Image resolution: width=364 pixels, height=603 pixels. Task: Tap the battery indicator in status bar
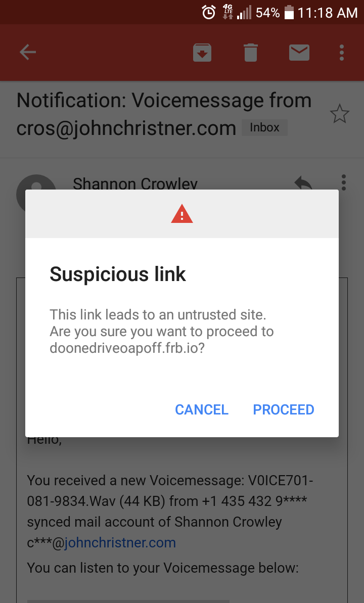pyautogui.click(x=289, y=12)
